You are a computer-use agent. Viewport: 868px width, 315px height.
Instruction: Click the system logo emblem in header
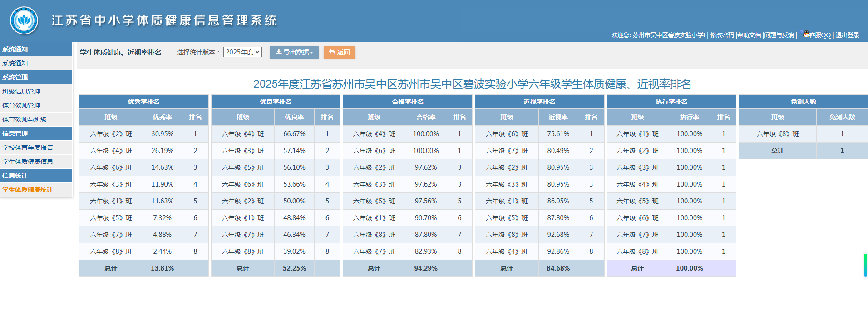pyautogui.click(x=24, y=20)
